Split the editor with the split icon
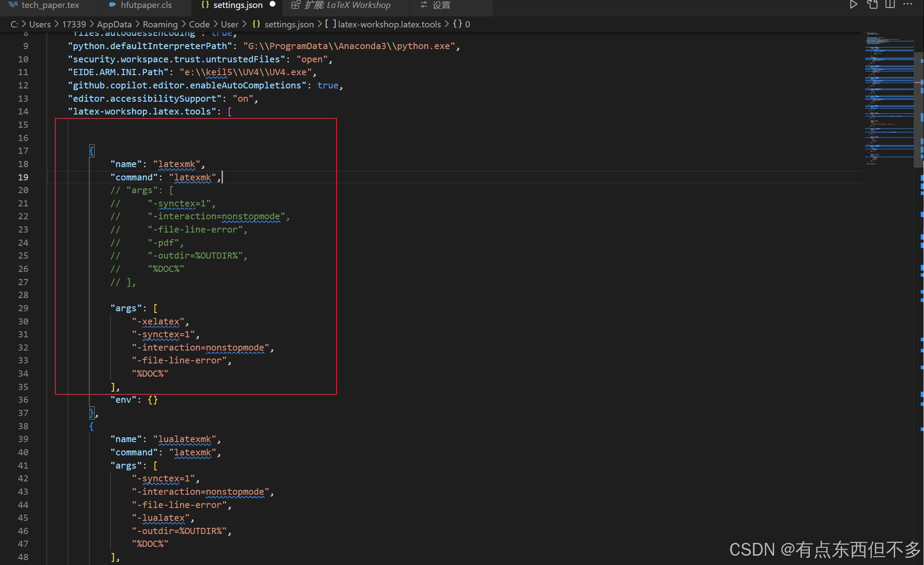The height and width of the screenshot is (565, 924). pyautogui.click(x=890, y=5)
